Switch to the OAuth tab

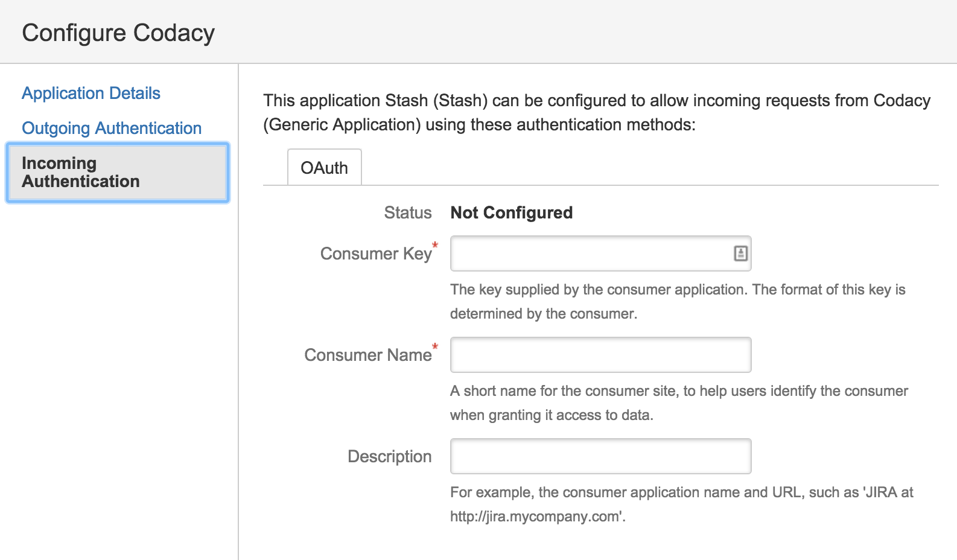coord(324,168)
